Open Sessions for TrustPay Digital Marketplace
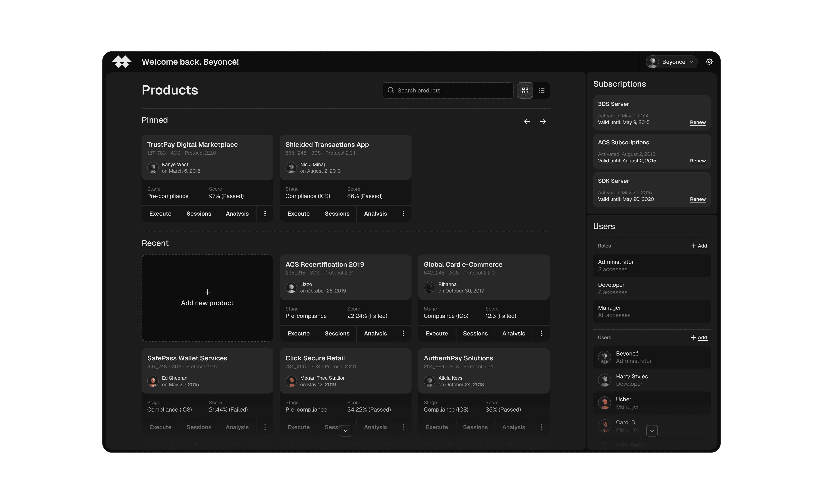The image size is (823, 504). pyautogui.click(x=199, y=214)
